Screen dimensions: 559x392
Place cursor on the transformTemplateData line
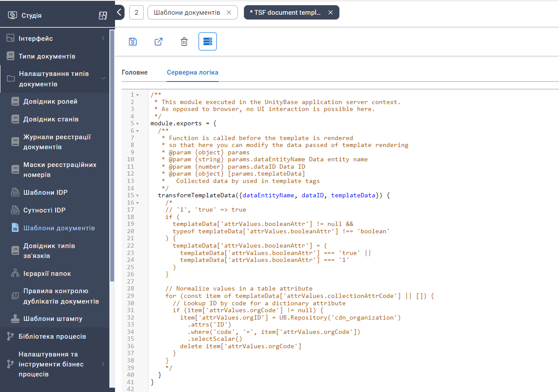coord(274,196)
